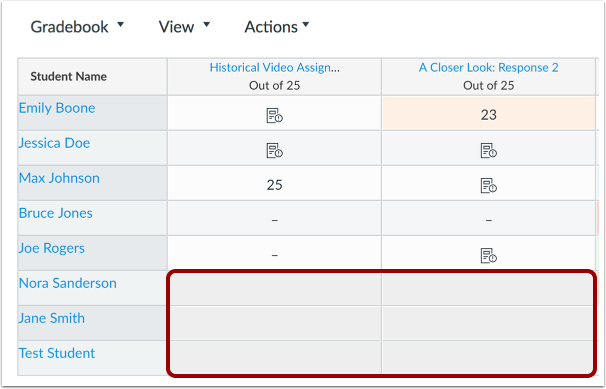Open Nora Sanderson's student link
Viewport: 606px width, 389px height.
[68, 283]
